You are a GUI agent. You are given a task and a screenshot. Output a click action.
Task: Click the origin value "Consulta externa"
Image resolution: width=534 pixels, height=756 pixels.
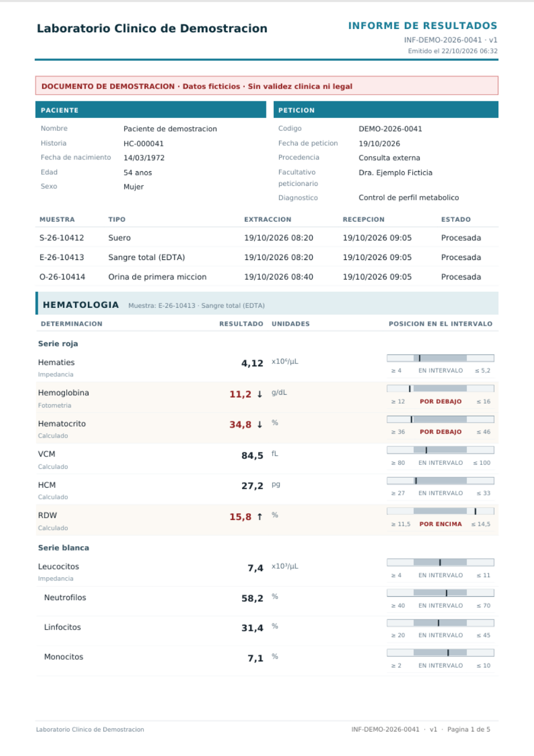tap(389, 158)
